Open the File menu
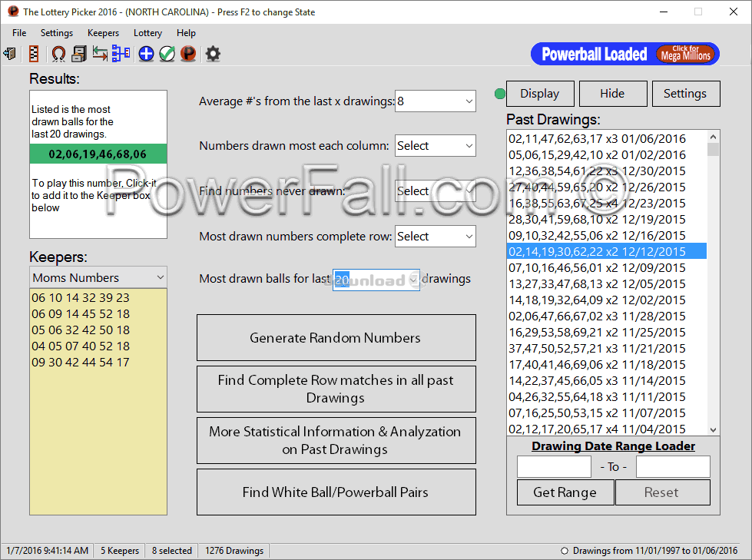 tap(19, 32)
